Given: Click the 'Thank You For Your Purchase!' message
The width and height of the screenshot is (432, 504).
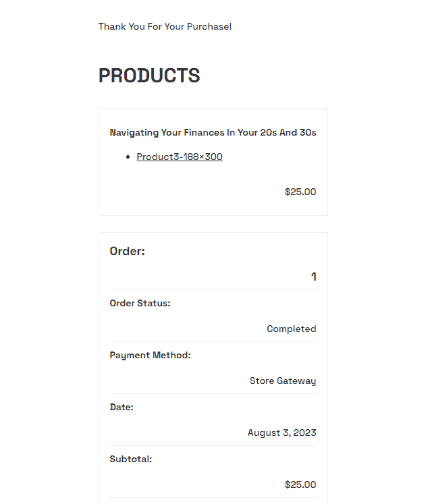Looking at the screenshot, I should click(x=165, y=26).
